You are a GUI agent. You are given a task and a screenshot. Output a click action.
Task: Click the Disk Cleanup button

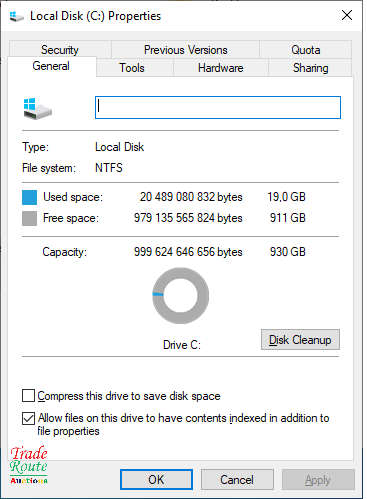300,340
